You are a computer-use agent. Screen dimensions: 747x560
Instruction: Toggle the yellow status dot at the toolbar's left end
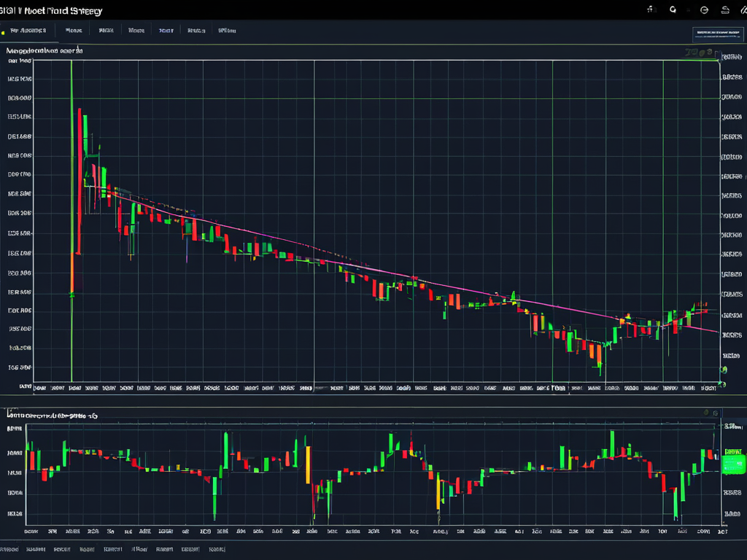3,32
